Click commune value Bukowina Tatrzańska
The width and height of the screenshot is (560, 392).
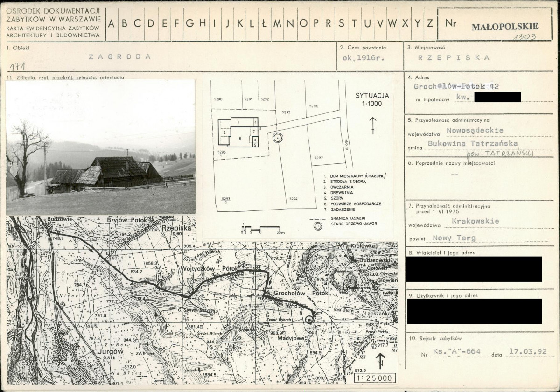[x=473, y=143]
